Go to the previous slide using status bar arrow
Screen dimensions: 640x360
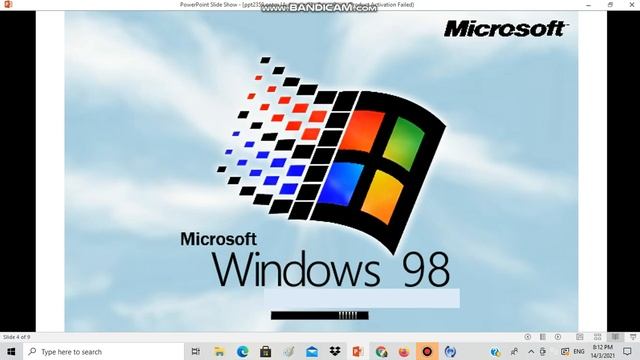(x=528, y=337)
